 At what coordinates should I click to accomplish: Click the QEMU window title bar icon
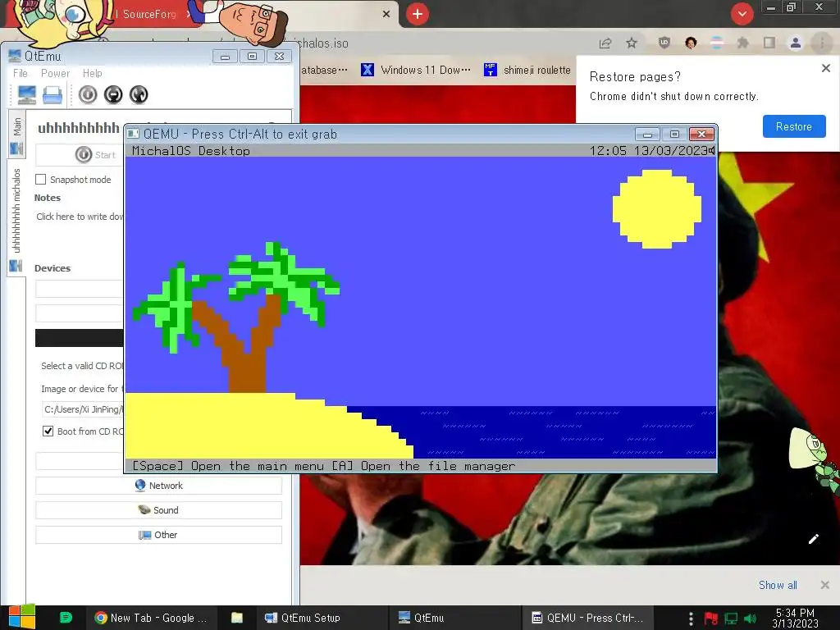pyautogui.click(x=134, y=134)
